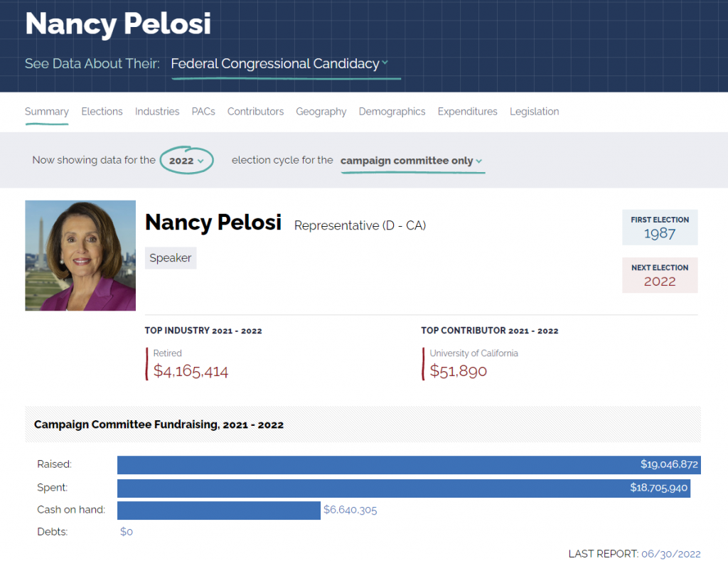Click the Speaker badge

171,258
